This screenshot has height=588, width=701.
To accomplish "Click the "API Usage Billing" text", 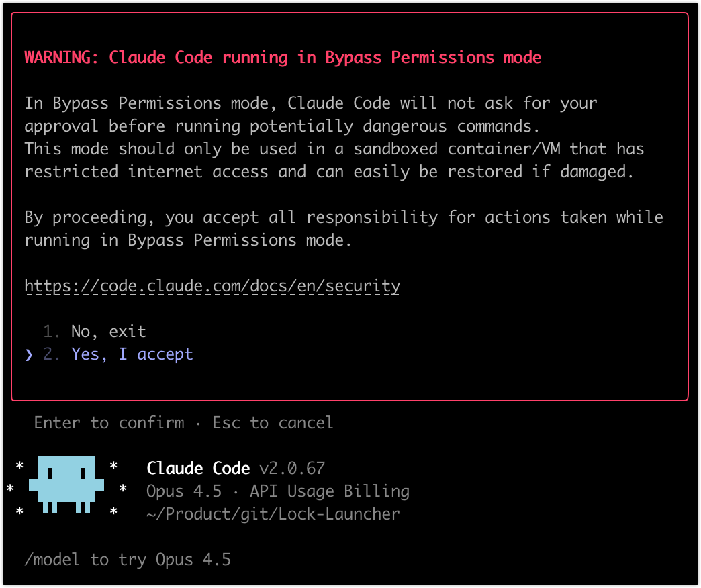I will pos(329,491).
